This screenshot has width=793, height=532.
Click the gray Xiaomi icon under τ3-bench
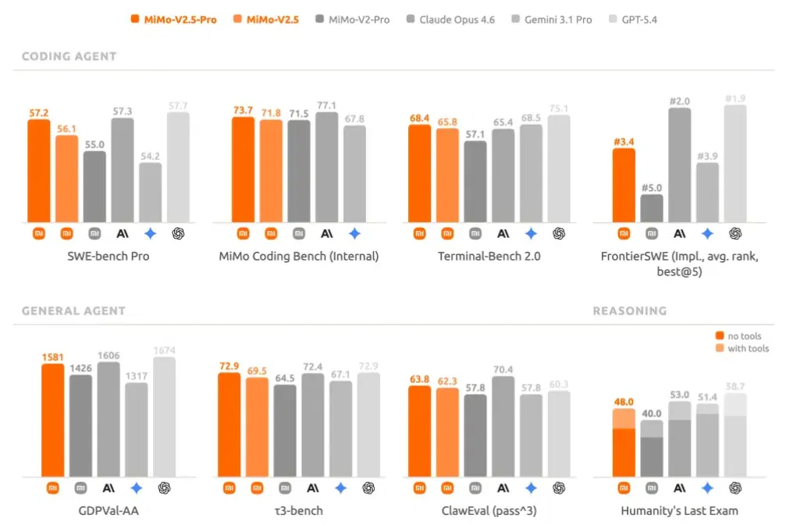click(x=285, y=488)
